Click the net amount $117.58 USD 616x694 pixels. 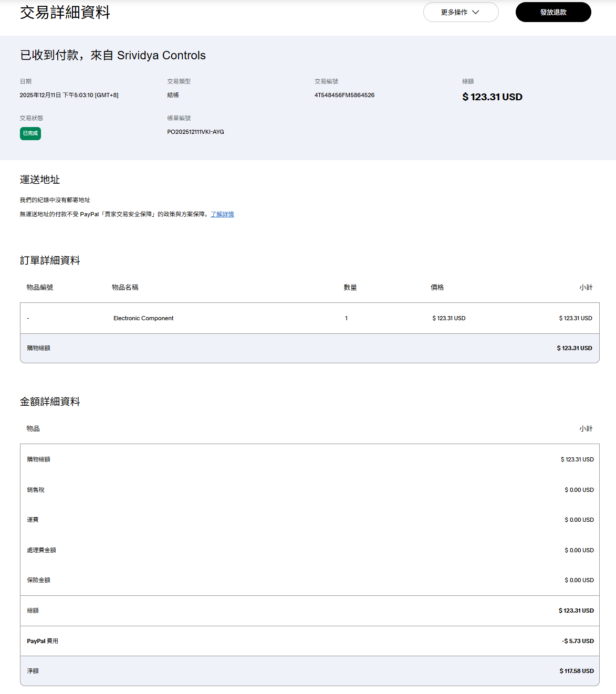click(x=576, y=671)
